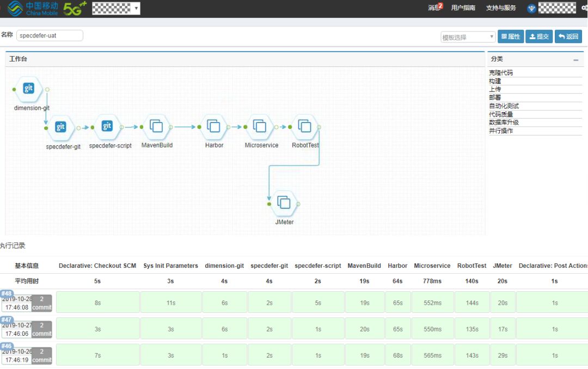Open 支持与服务 in the top menu
This screenshot has height=369, width=588.
(501, 8)
